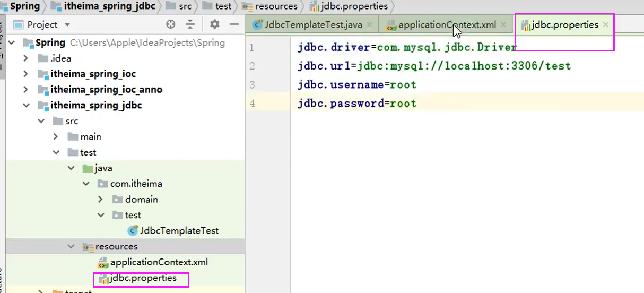Click line number 1 in gutter
The width and height of the screenshot is (644, 293).
point(251,48)
